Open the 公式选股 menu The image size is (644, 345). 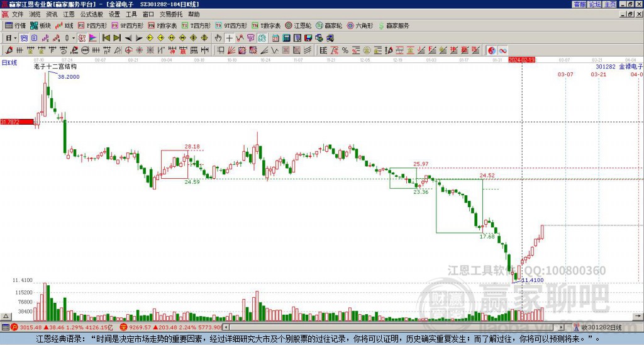coord(92,14)
